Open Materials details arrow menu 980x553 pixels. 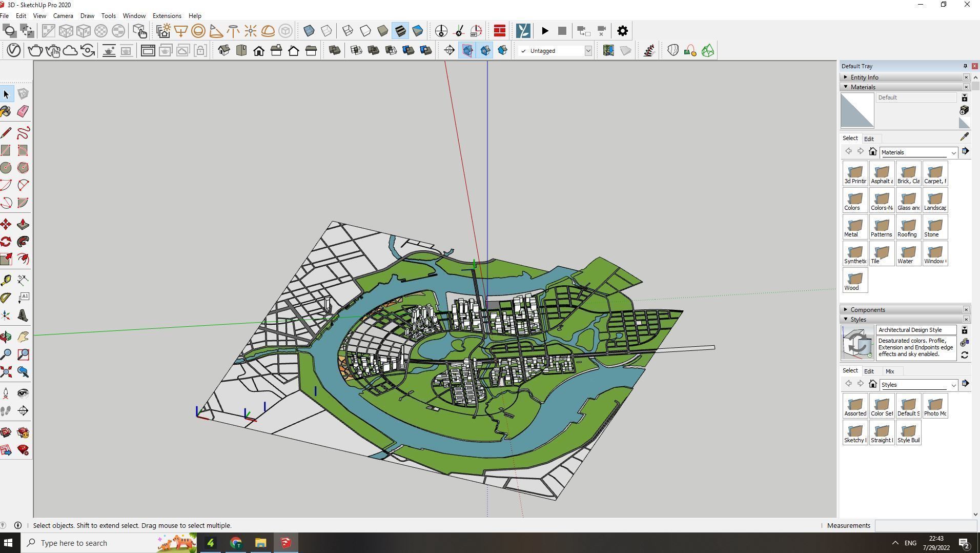(965, 151)
